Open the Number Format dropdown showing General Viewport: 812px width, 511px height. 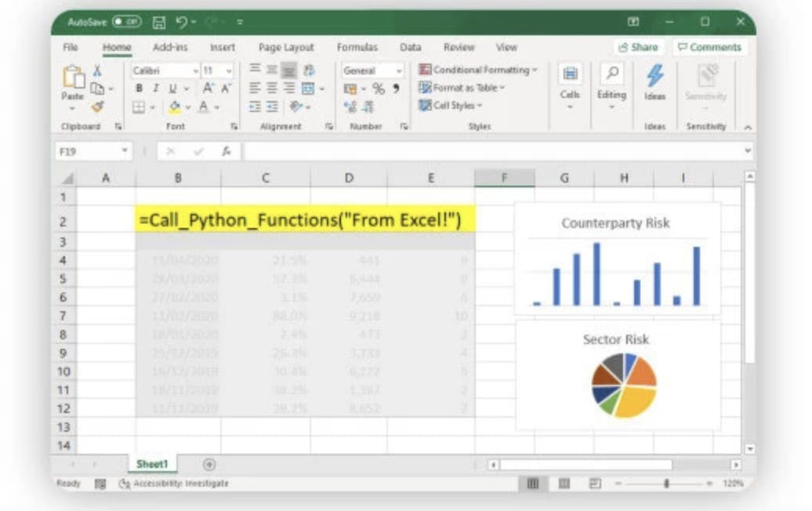[x=371, y=71]
